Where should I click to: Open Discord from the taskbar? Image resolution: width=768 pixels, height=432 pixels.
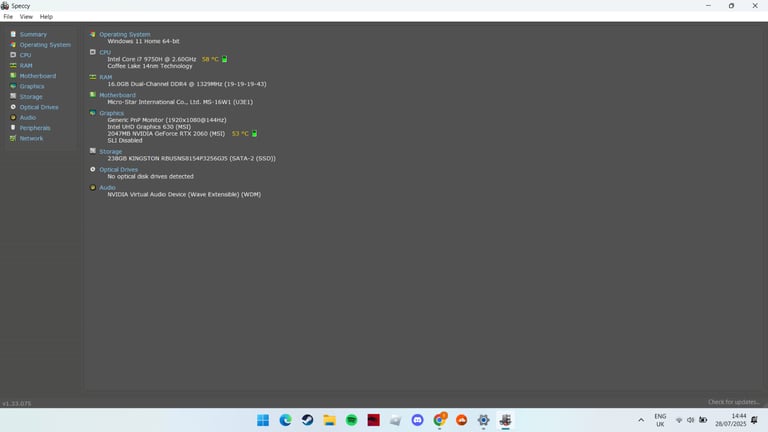click(x=417, y=420)
